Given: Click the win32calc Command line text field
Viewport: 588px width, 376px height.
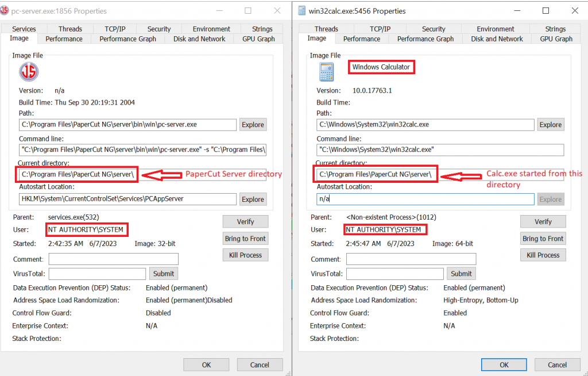Looking at the screenshot, I should (440, 149).
